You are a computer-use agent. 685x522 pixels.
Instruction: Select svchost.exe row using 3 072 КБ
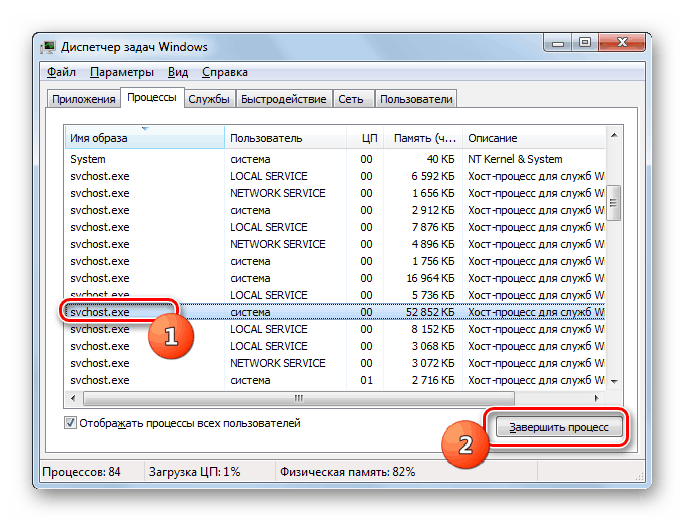[x=335, y=363]
